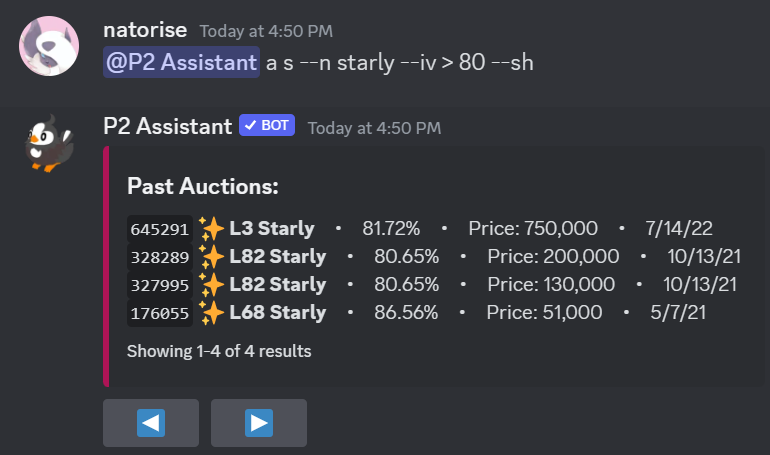The width and height of the screenshot is (770, 455).
Task: Click sparkles emoji beside L3 Starly
Action: pos(211,229)
